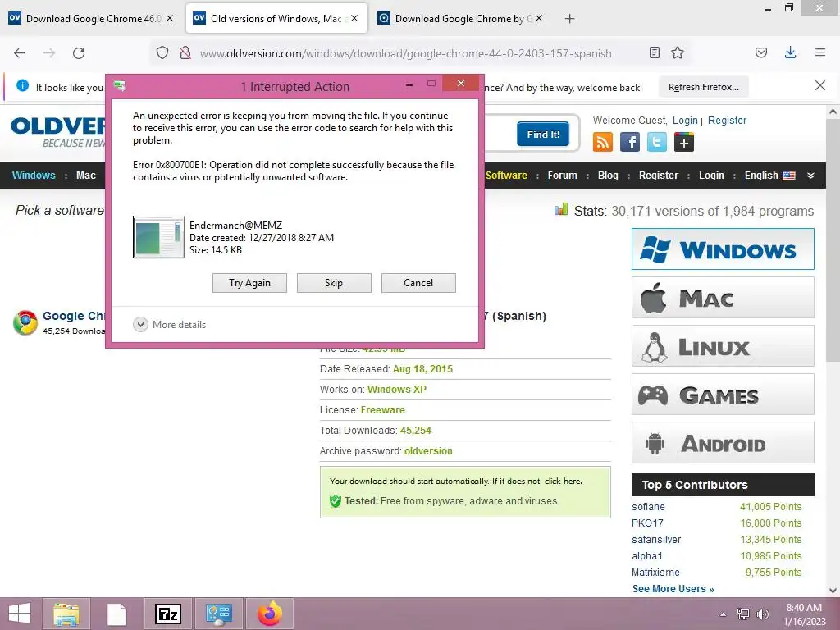Open the Mac nav menu item
Screen dimensions: 840x630
pyautogui.click(x=85, y=176)
